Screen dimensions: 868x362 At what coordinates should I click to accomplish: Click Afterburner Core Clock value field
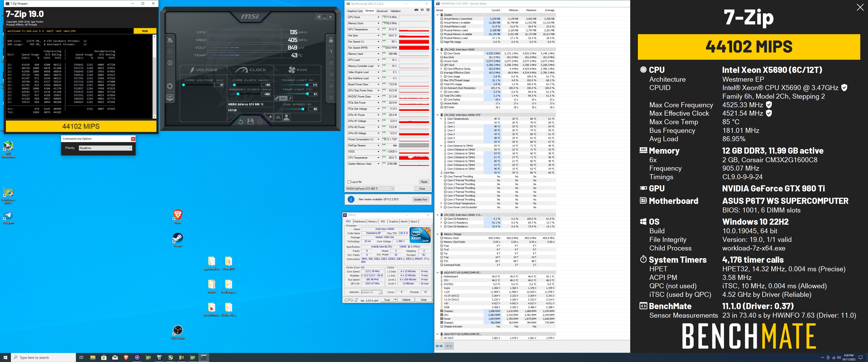pyautogui.click(x=266, y=85)
